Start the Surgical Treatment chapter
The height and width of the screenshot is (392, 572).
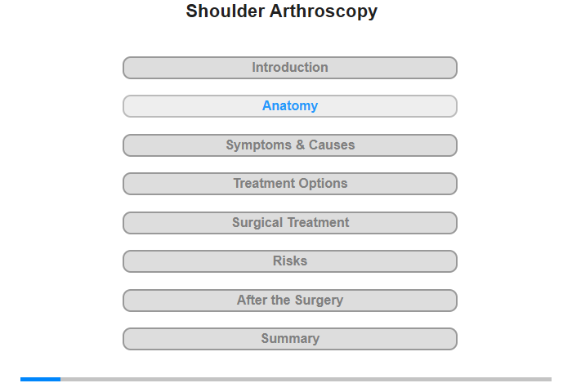pyautogui.click(x=289, y=223)
